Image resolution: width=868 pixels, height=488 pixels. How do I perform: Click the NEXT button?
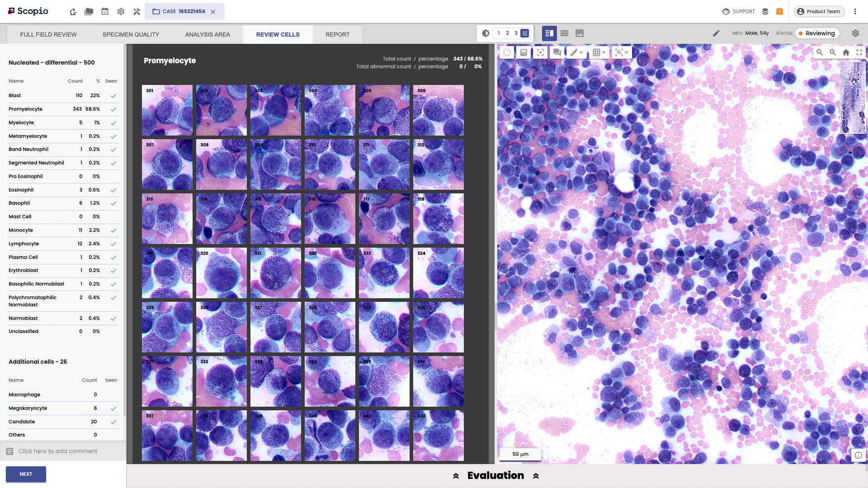[26, 474]
